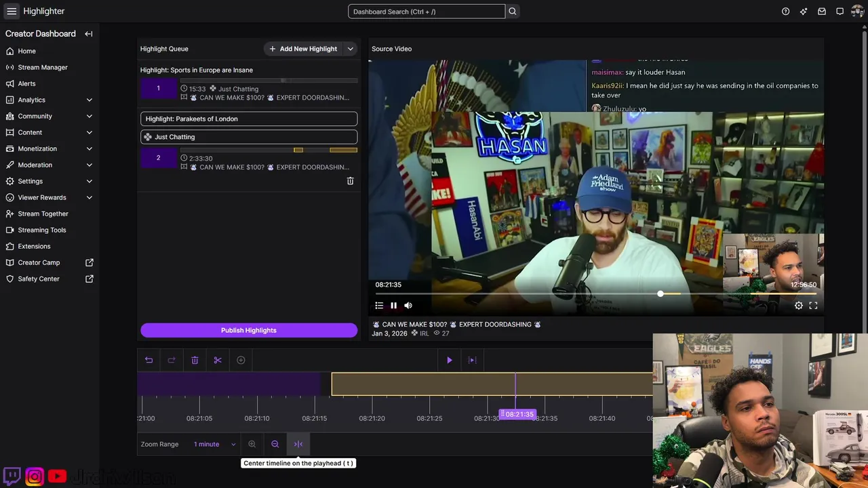Add segment with plus circle icon
868x488 pixels.
pyautogui.click(x=241, y=360)
